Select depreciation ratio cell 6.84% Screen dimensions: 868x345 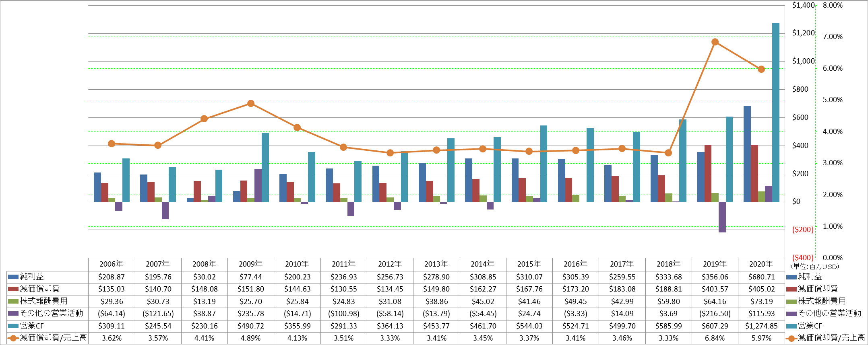coord(715,338)
